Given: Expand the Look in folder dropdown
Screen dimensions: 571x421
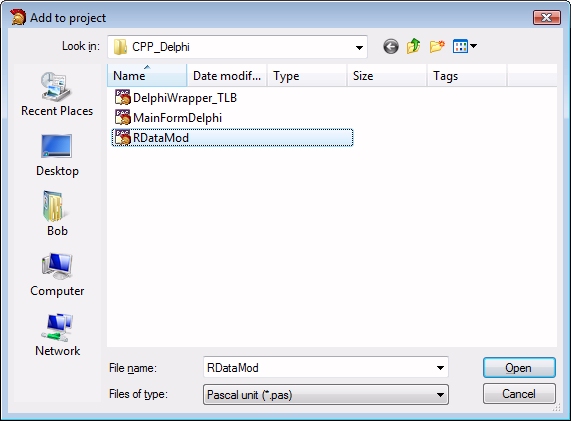Looking at the screenshot, I should point(359,47).
